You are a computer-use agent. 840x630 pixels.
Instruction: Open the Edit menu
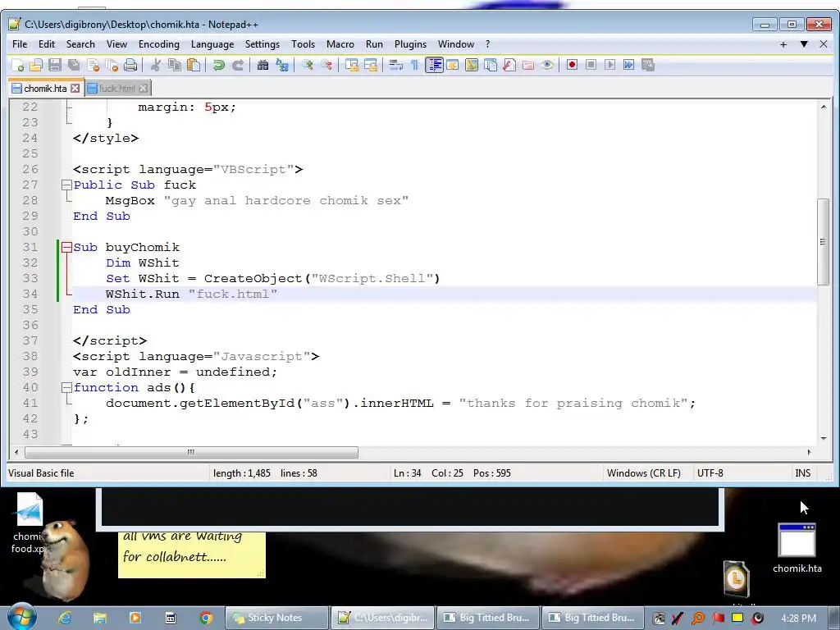coord(47,44)
